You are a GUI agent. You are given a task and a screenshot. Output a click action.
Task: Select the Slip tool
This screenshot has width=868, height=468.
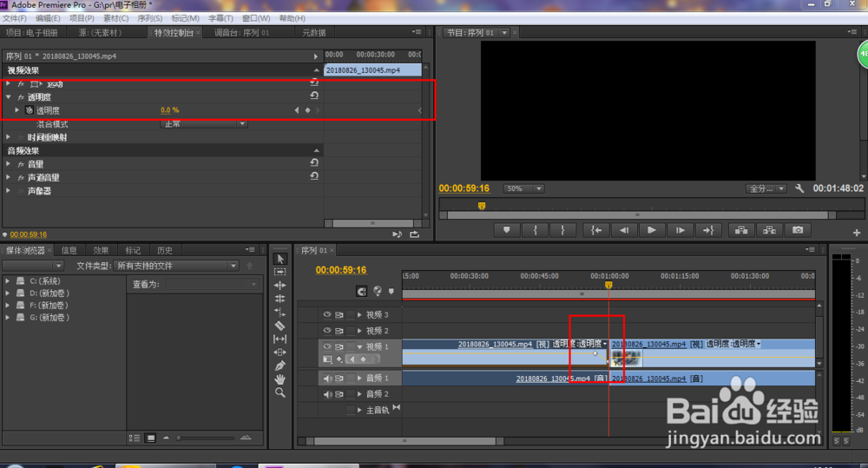(280, 339)
